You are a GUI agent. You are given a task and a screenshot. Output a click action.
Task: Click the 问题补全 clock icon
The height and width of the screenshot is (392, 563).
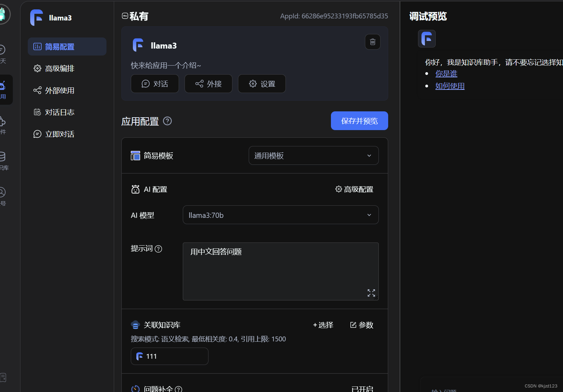[135, 389]
